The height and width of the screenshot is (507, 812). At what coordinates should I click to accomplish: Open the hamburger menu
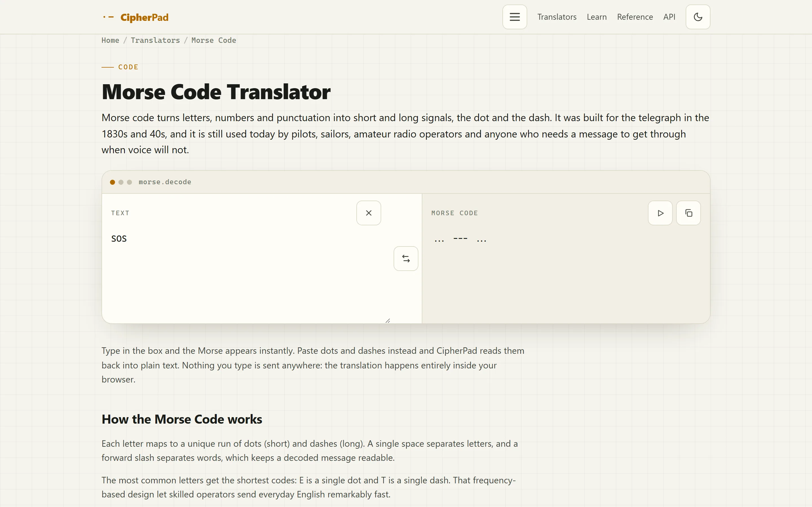click(514, 17)
